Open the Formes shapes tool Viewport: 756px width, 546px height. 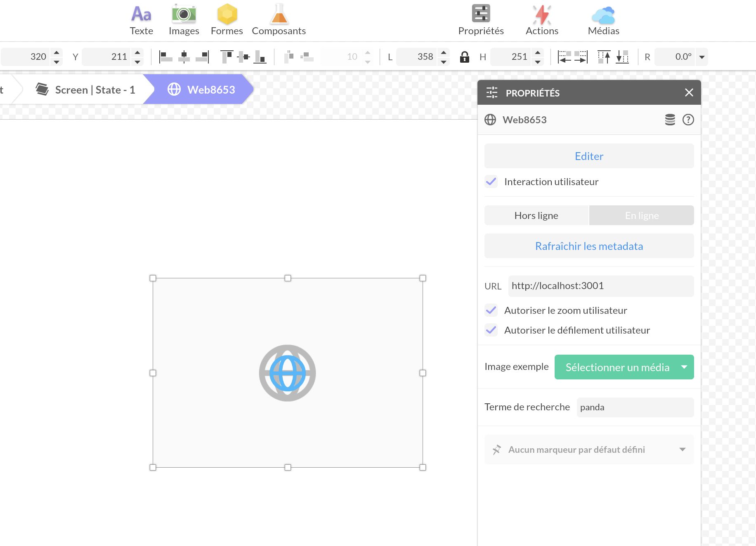pos(227,20)
